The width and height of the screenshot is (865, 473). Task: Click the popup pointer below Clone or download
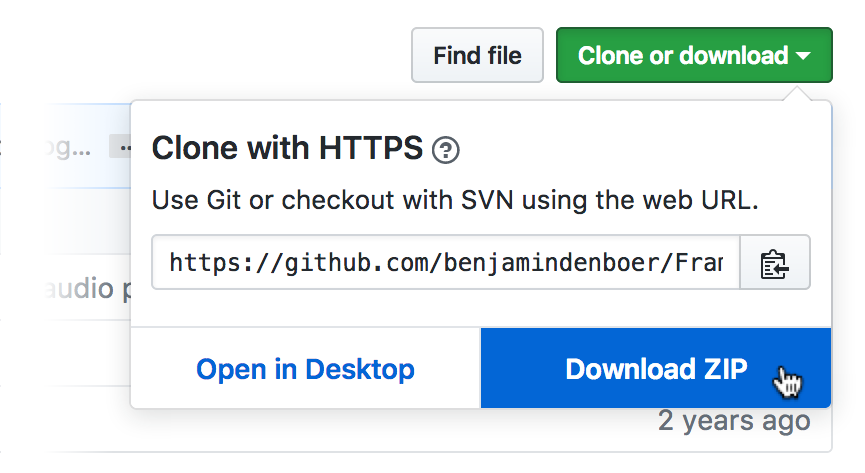(x=797, y=93)
